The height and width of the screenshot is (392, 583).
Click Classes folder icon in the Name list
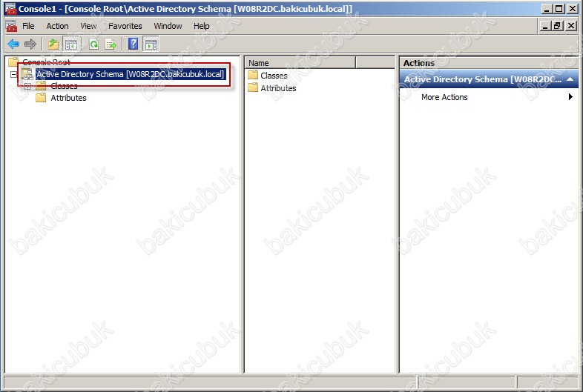(253, 75)
